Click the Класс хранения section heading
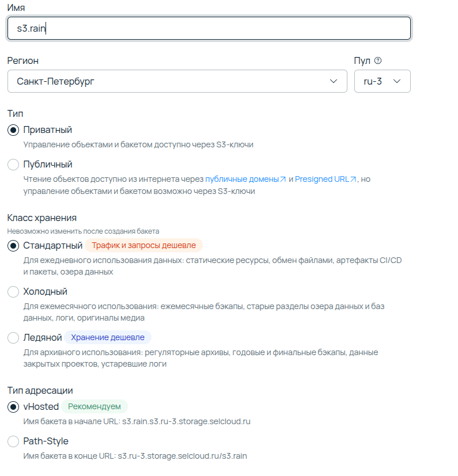 [x=42, y=218]
